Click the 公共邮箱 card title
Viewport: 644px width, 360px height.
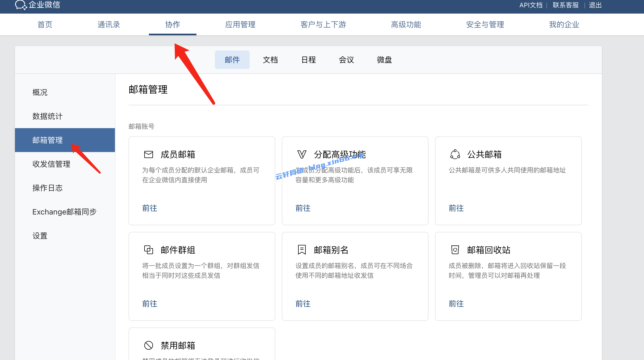click(484, 154)
